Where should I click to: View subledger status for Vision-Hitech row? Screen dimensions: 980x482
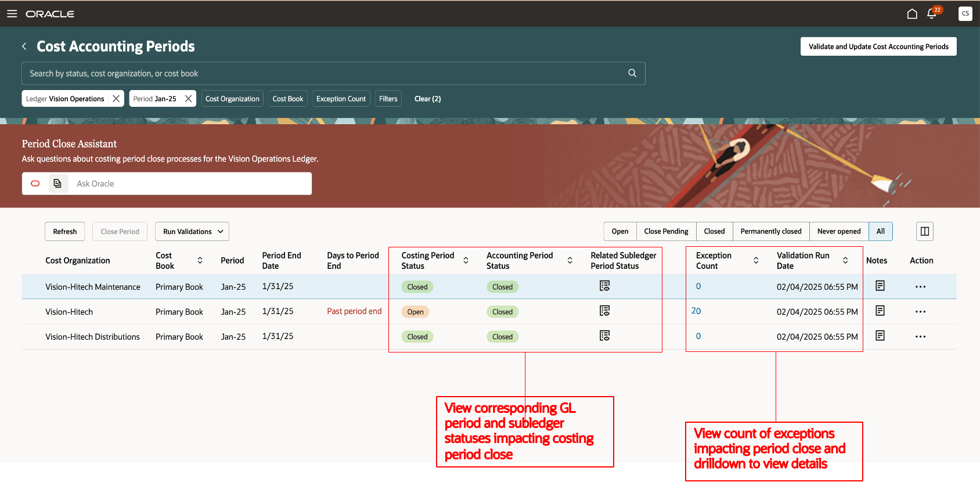pos(604,311)
